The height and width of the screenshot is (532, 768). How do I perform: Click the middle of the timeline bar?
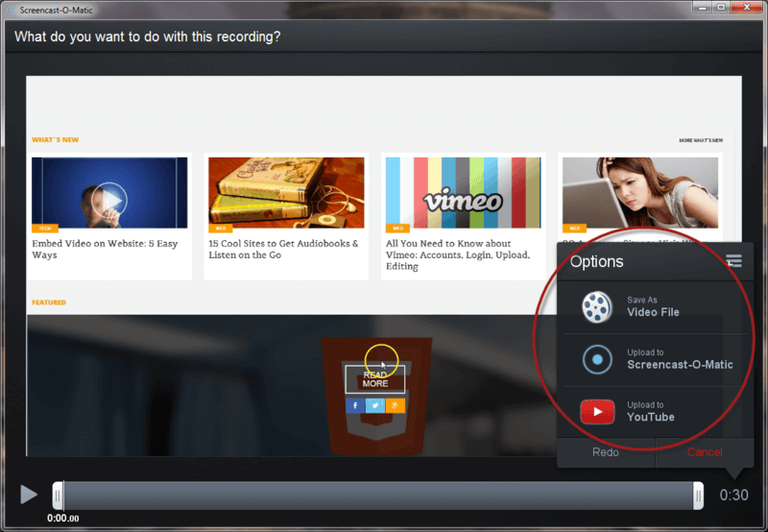[x=378, y=496]
